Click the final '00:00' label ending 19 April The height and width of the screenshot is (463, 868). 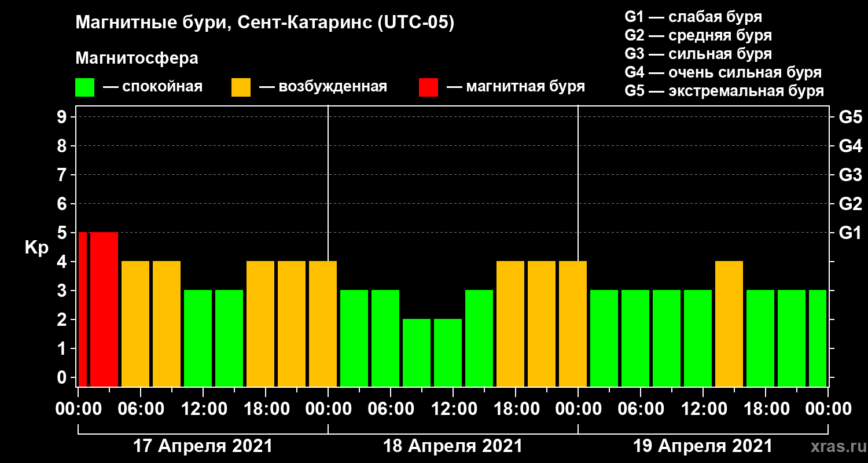pyautogui.click(x=827, y=409)
